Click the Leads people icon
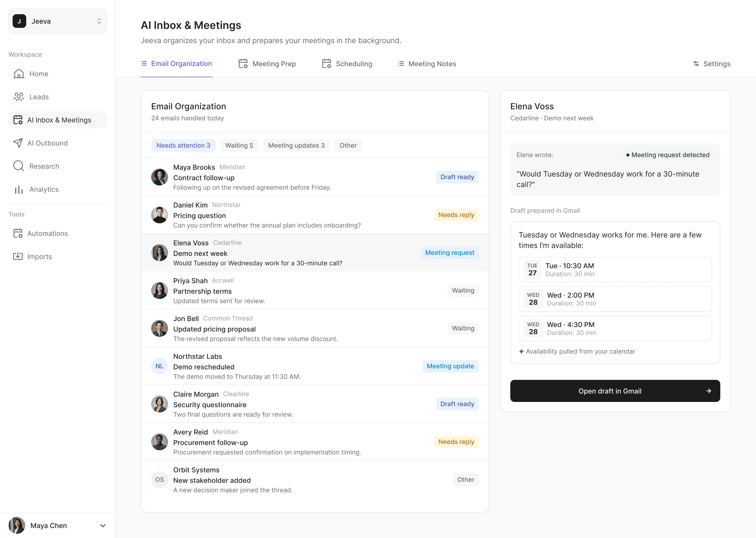The image size is (756, 538). click(19, 97)
